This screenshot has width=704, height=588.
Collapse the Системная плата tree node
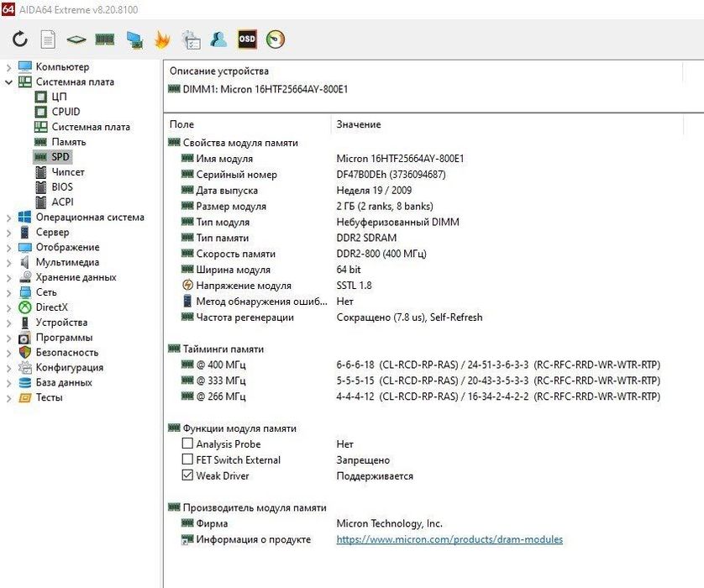(8, 82)
